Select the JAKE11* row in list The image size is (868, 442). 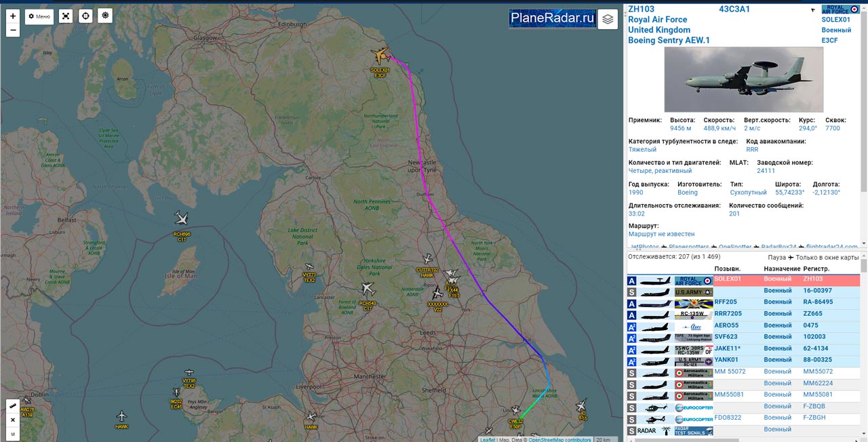click(743, 349)
